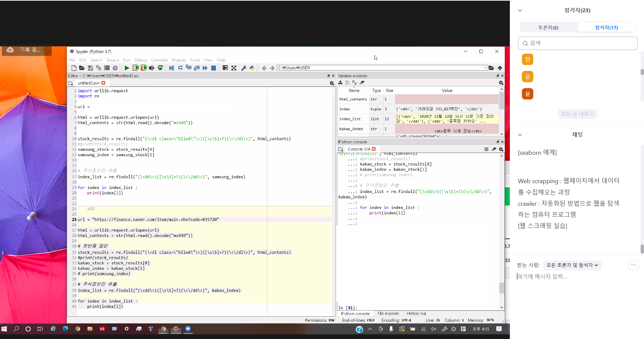Click the Debug file icon
The width and height of the screenshot is (644, 339).
171,68
